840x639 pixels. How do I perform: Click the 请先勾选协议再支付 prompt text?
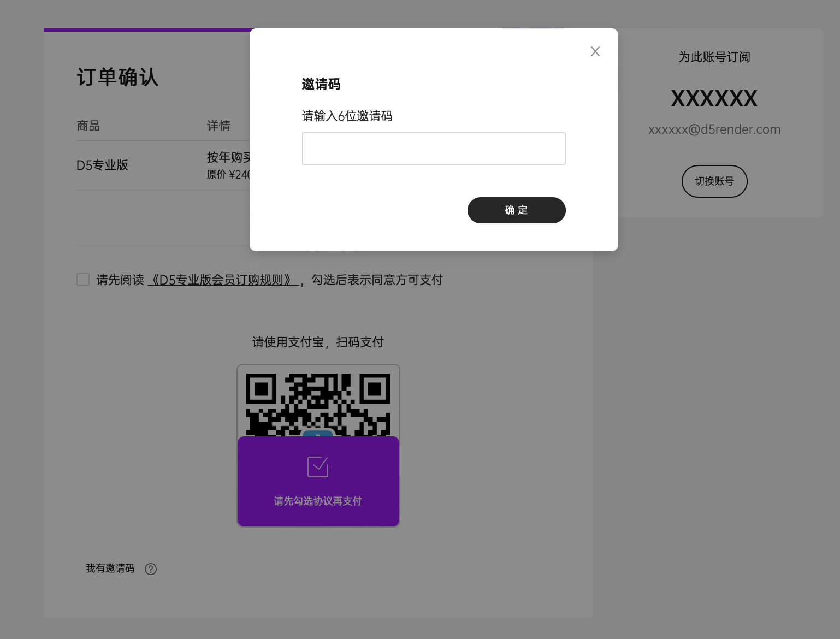click(x=318, y=501)
